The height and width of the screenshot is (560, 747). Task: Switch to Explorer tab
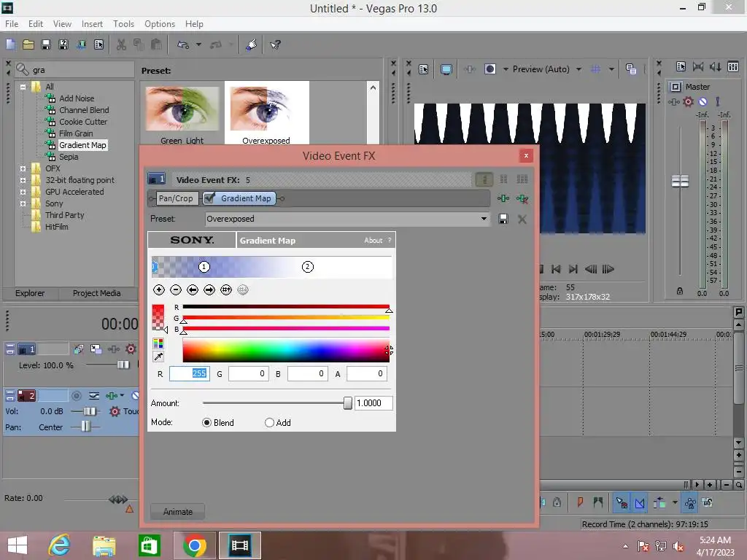coord(30,293)
